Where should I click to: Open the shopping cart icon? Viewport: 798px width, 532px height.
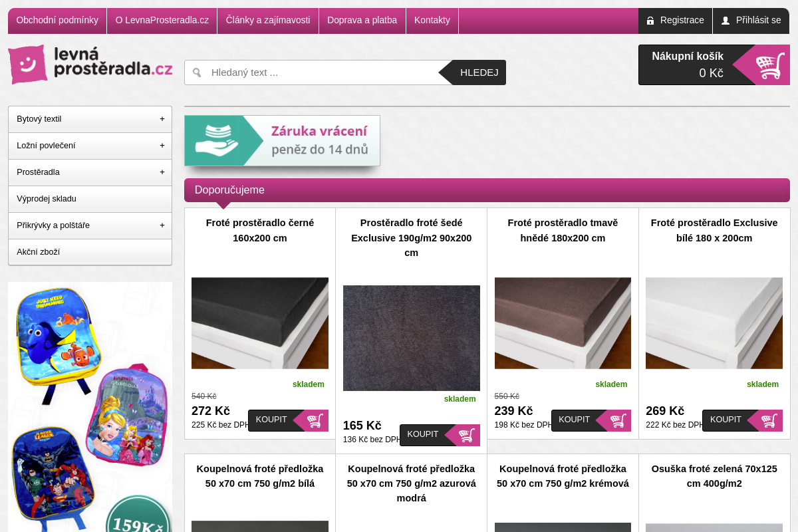pyautogui.click(x=770, y=65)
